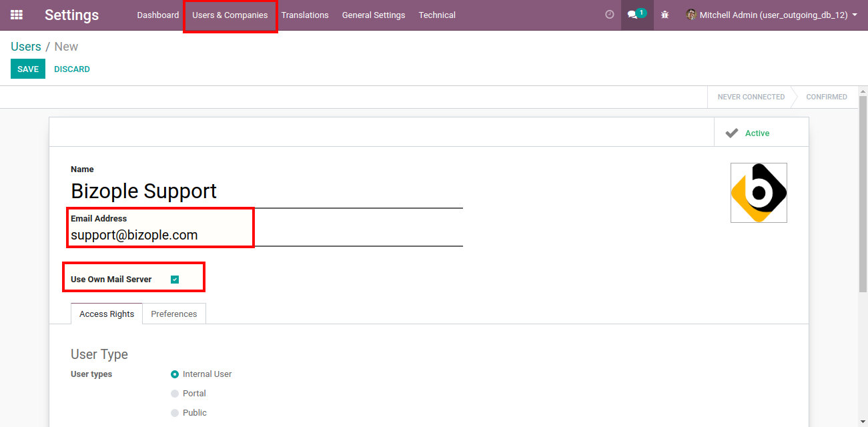Go back to the Users breadcrumb
This screenshot has height=427, width=868.
(26, 47)
